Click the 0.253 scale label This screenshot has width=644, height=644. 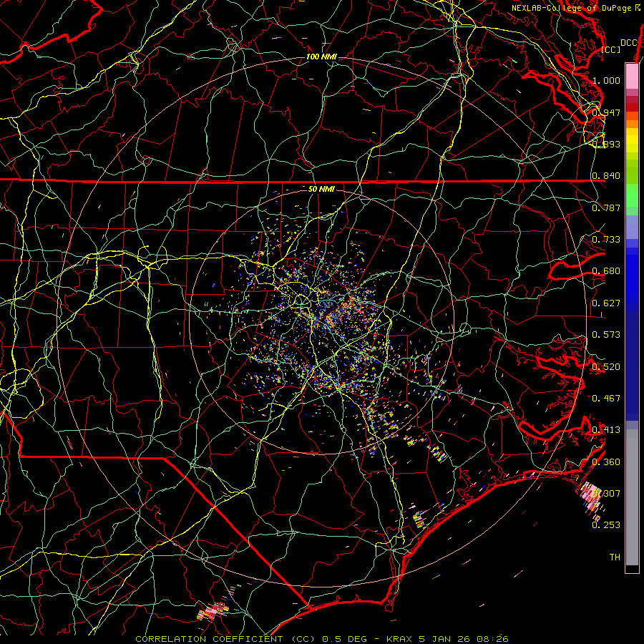tap(606, 525)
